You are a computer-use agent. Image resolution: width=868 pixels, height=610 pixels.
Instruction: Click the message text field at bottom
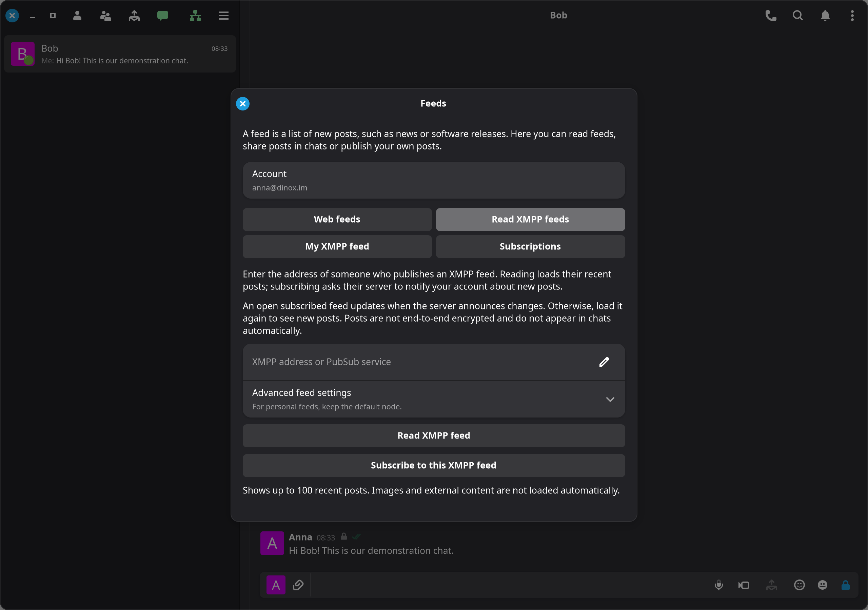pos(509,585)
